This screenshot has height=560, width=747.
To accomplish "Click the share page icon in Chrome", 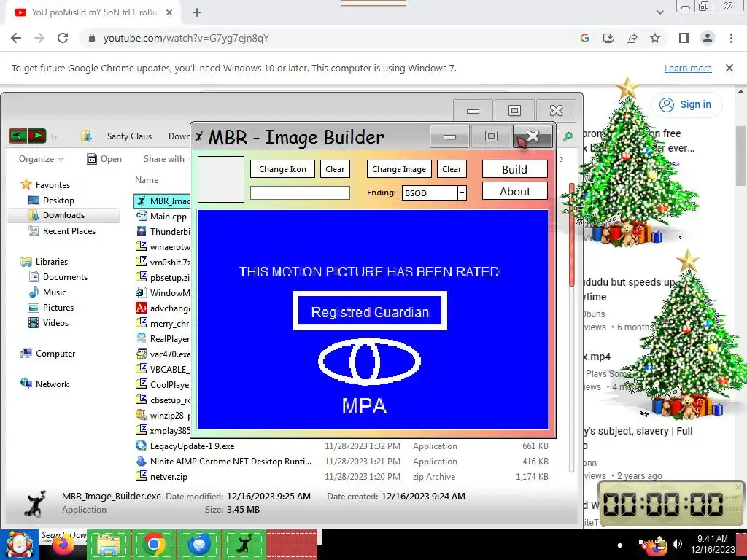I will coord(632,38).
